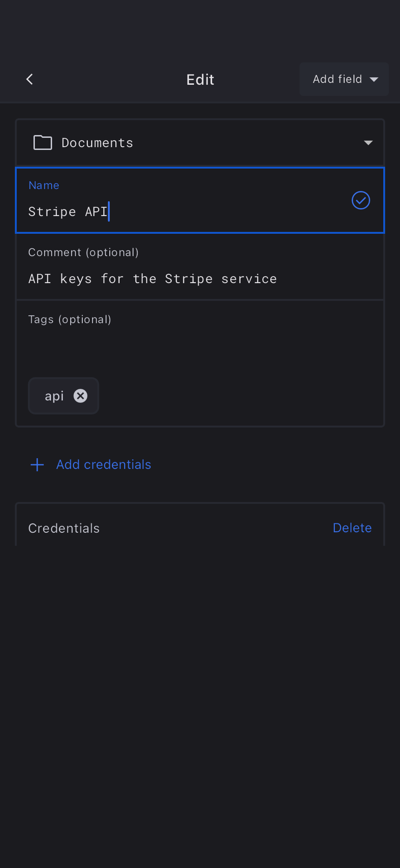400x868 pixels.
Task: Click the folder icon beside Documents
Action: click(43, 142)
